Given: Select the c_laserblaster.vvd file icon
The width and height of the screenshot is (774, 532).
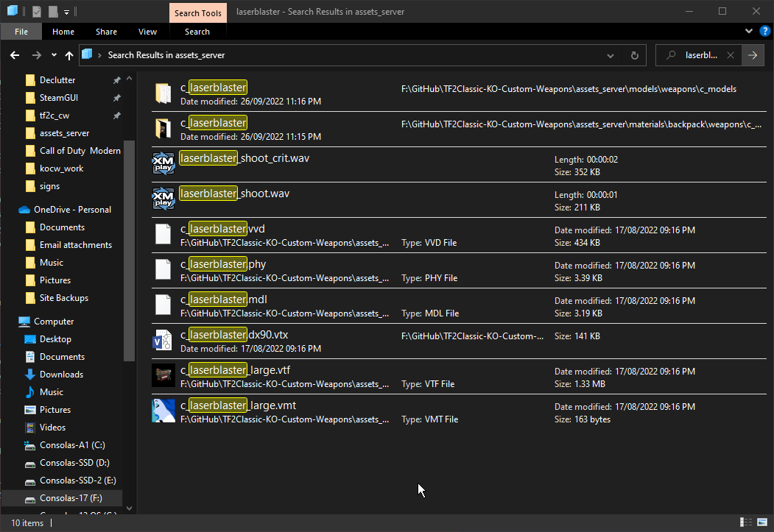Looking at the screenshot, I should point(163,234).
